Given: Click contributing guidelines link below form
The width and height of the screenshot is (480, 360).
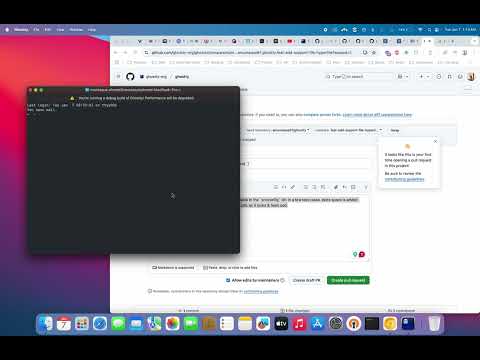Looking at the screenshot, I should [261, 291].
